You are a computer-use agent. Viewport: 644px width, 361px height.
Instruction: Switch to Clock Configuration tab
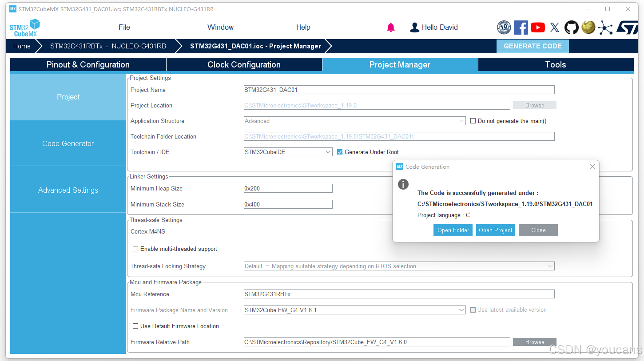point(244,64)
